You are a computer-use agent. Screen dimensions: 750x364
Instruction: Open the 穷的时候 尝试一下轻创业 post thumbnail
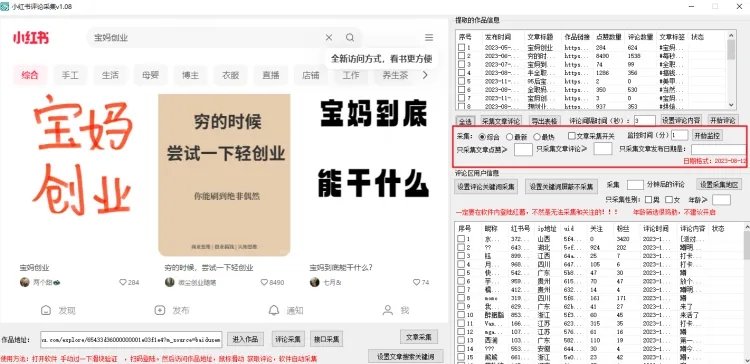pyautogui.click(x=224, y=175)
